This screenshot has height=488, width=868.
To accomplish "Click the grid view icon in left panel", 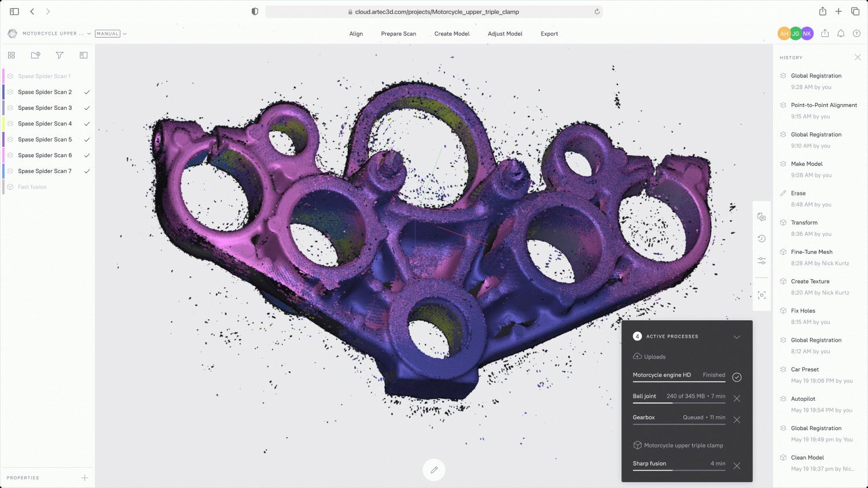I will tap(11, 56).
